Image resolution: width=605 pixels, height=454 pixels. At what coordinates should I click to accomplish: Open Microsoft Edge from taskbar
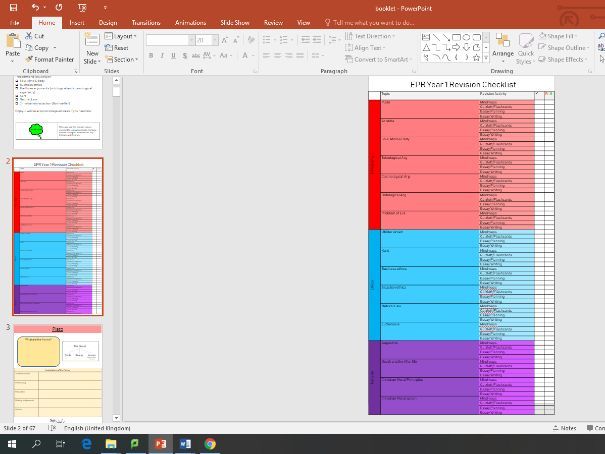click(x=87, y=444)
